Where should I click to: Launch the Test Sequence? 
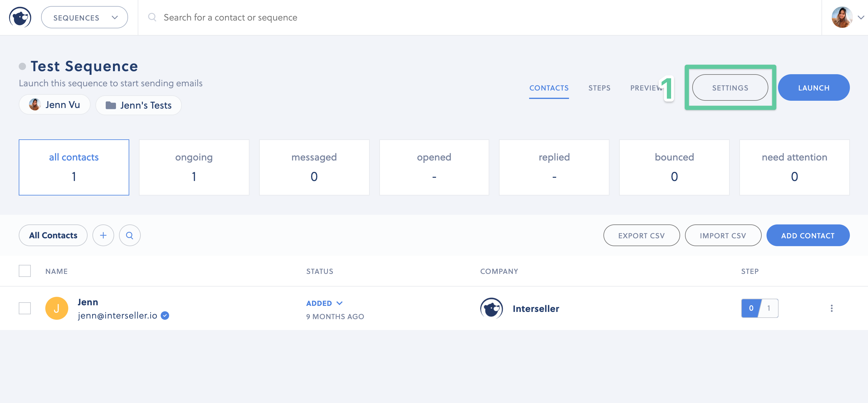pos(813,87)
